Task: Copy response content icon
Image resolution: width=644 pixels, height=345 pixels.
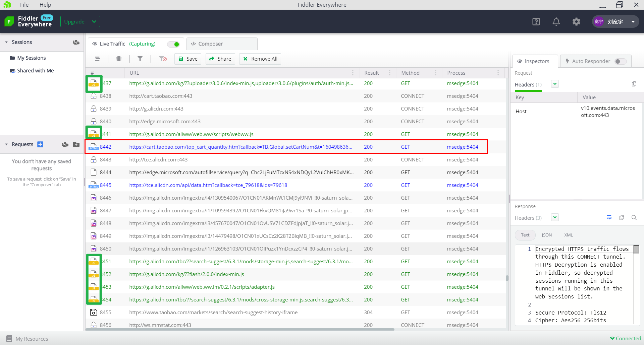Action: pyautogui.click(x=622, y=217)
